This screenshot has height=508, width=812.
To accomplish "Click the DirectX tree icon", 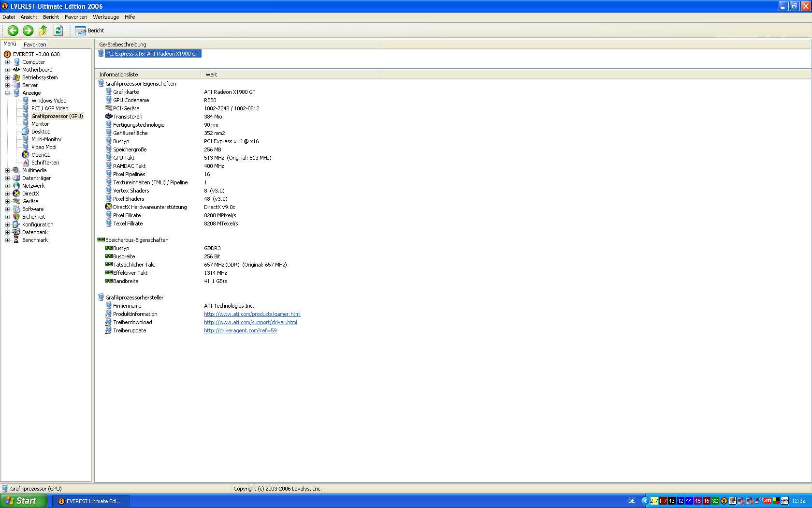I will 16,194.
